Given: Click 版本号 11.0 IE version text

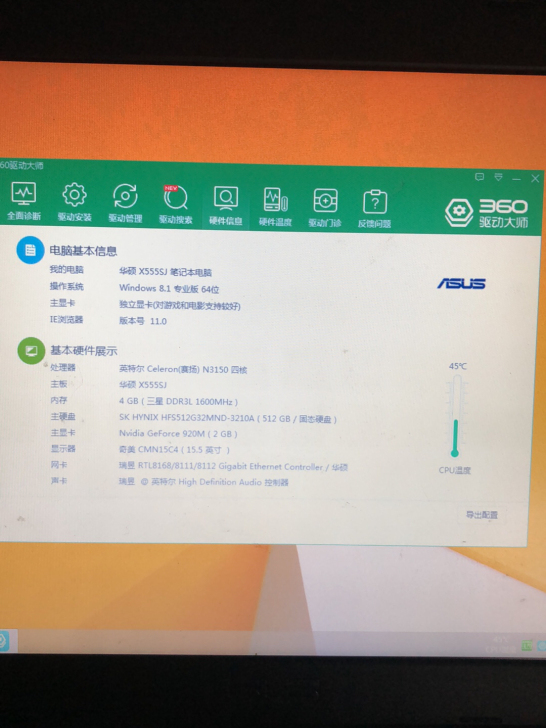Looking at the screenshot, I should click(143, 321).
